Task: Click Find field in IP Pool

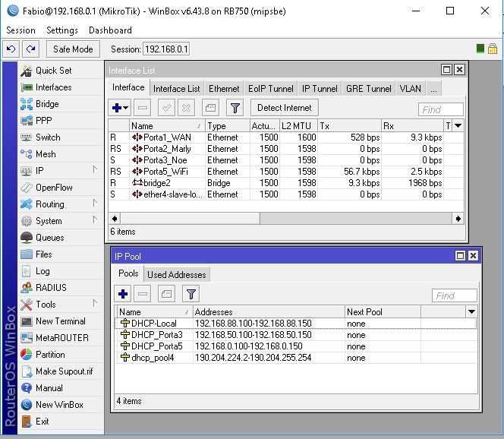Action: click(454, 295)
